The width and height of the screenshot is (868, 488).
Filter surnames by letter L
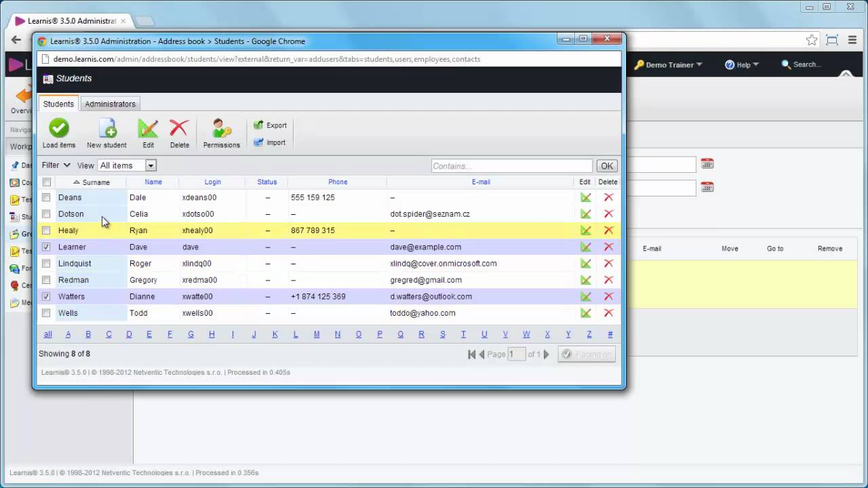click(296, 334)
